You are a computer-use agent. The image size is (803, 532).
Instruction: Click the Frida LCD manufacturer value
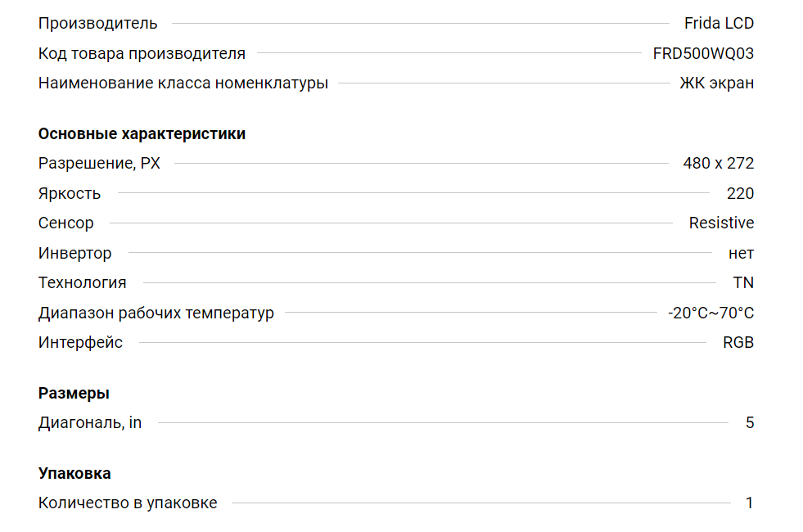[x=719, y=24]
